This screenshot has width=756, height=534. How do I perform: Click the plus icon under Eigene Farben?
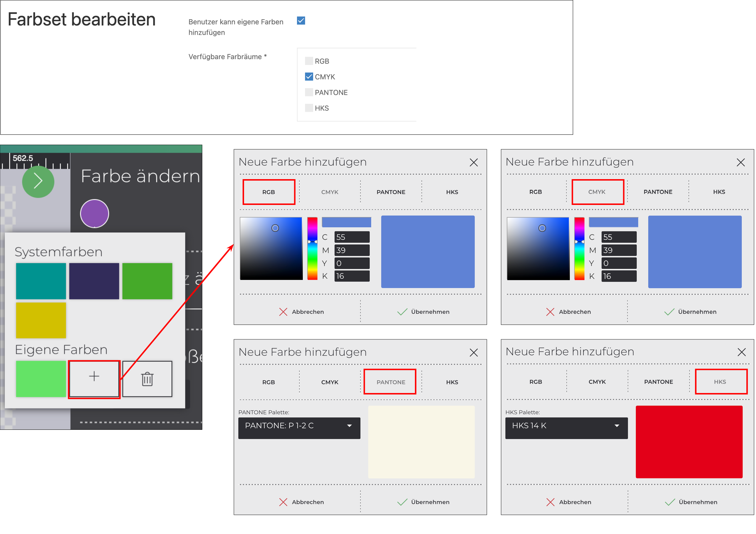(x=94, y=378)
